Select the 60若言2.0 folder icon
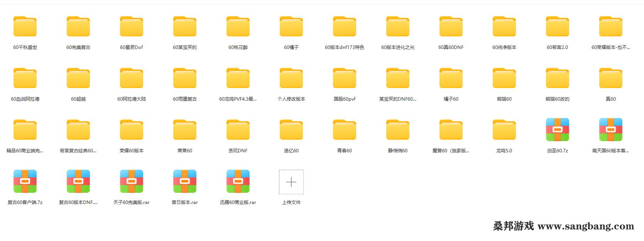This screenshot has width=644, height=241. (558, 26)
